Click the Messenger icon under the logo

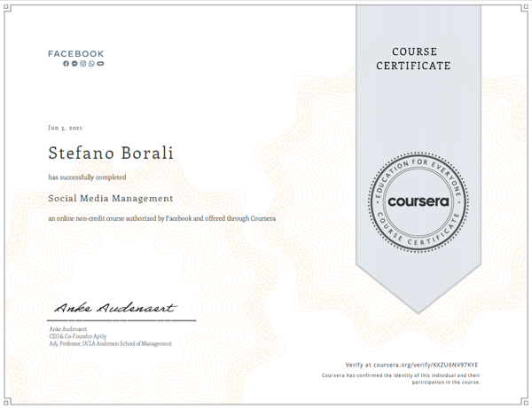(x=74, y=64)
